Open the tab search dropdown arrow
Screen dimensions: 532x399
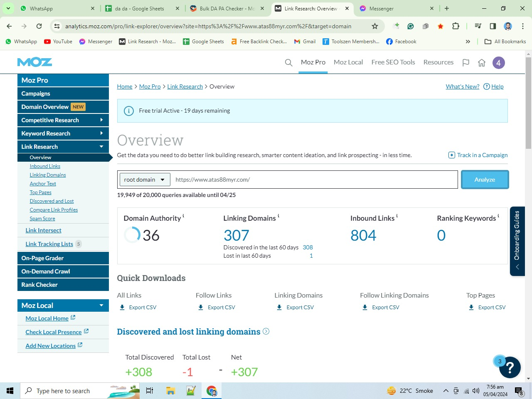point(8,8)
